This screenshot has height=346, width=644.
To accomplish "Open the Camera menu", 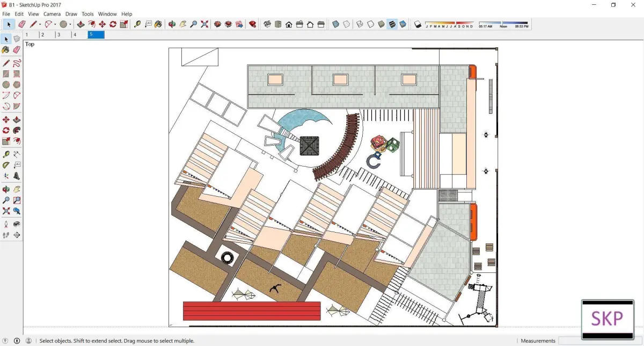I will click(52, 14).
